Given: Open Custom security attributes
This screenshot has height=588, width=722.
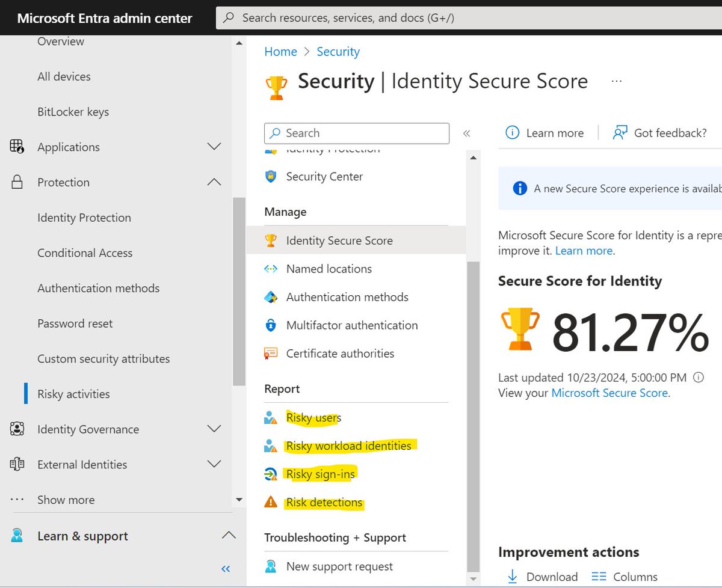Looking at the screenshot, I should click(103, 359).
